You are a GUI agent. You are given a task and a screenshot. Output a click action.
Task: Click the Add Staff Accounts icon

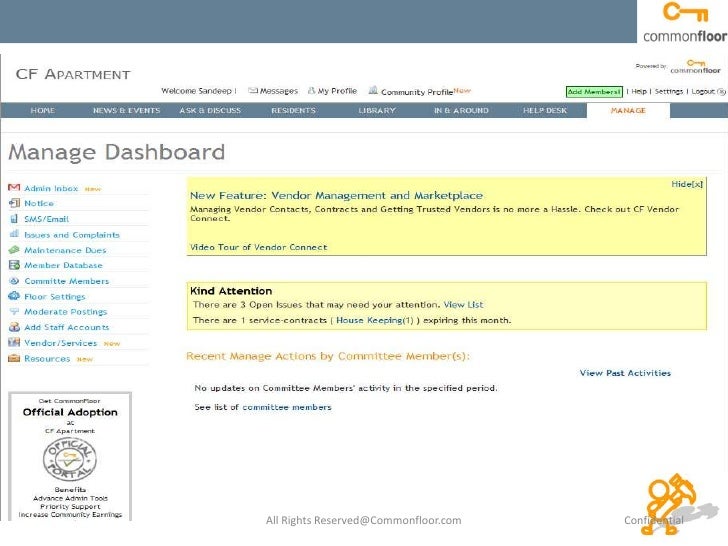click(14, 327)
